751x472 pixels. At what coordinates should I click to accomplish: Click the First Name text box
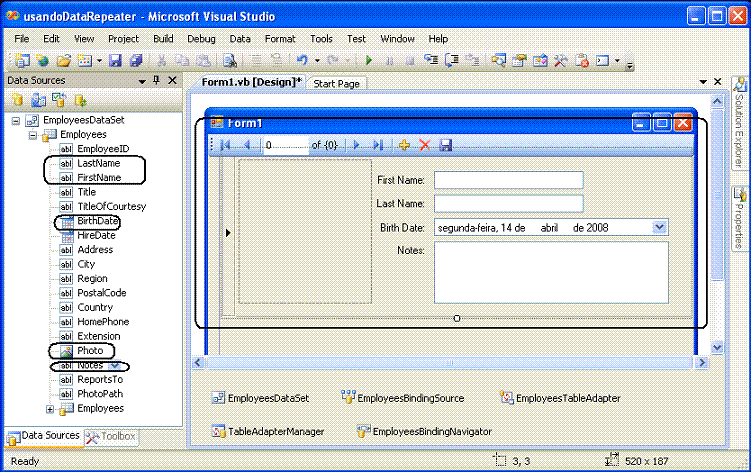[x=509, y=180]
